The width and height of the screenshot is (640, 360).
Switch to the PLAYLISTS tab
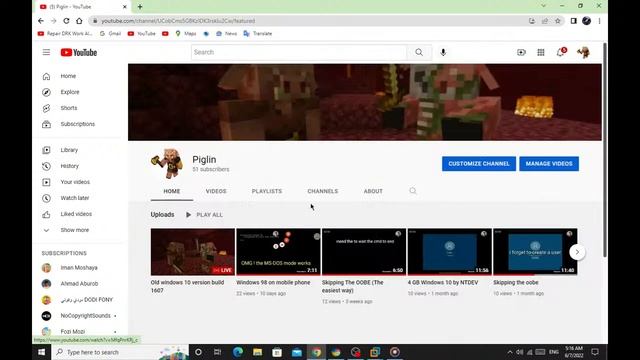tap(267, 191)
